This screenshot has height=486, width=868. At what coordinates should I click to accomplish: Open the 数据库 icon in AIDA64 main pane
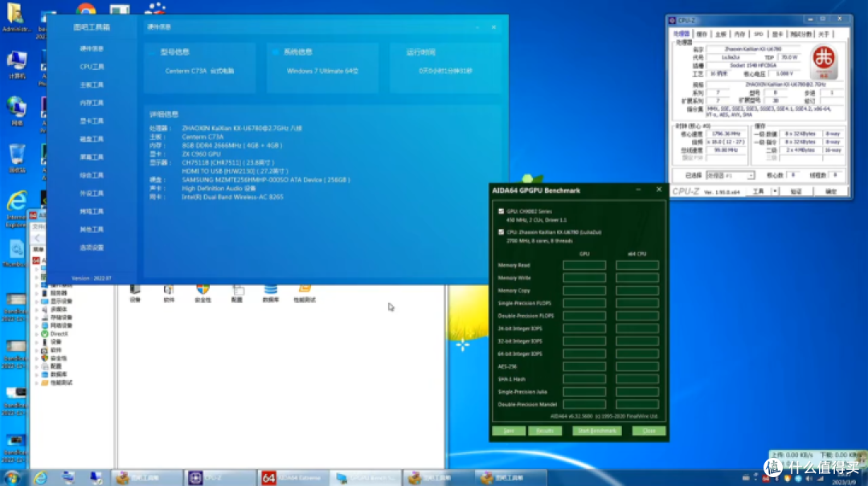coord(271,293)
